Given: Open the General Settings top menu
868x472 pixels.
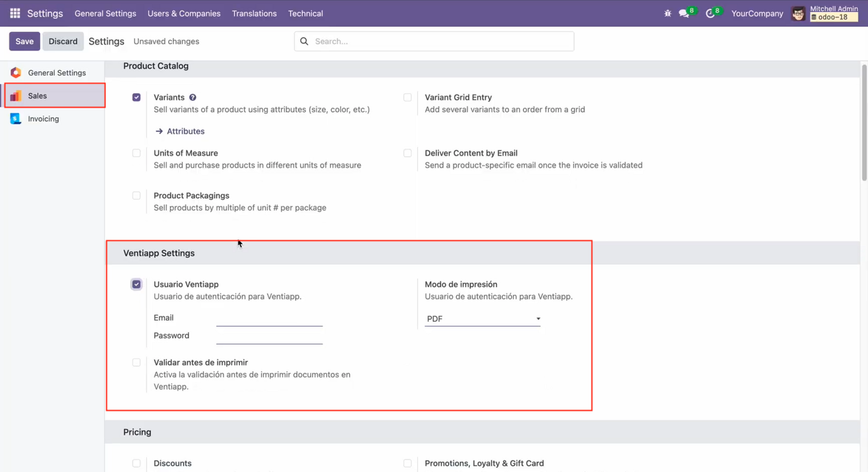Looking at the screenshot, I should (105, 14).
